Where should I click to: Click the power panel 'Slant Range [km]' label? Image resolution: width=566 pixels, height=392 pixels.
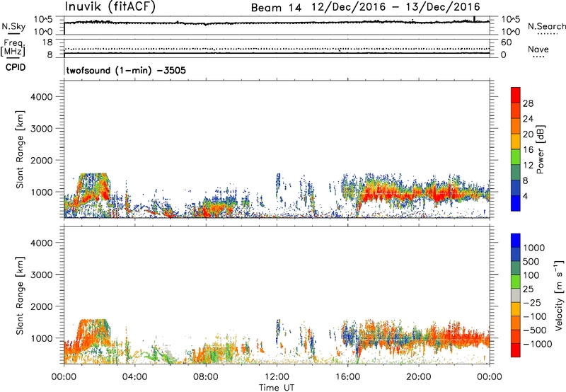click(20, 149)
